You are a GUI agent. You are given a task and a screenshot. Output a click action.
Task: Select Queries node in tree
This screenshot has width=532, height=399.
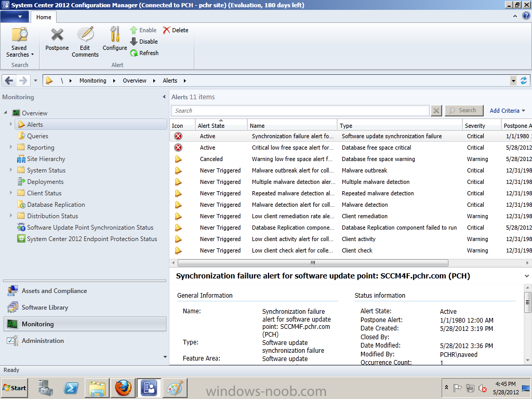[33, 136]
